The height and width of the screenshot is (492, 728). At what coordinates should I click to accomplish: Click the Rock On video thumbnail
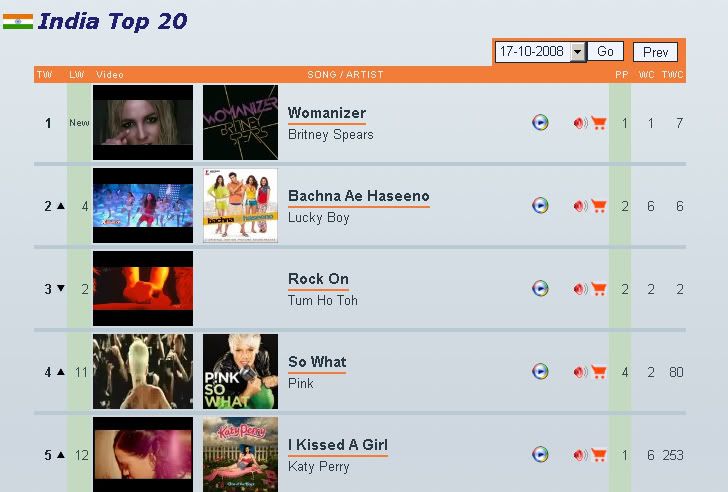143,288
